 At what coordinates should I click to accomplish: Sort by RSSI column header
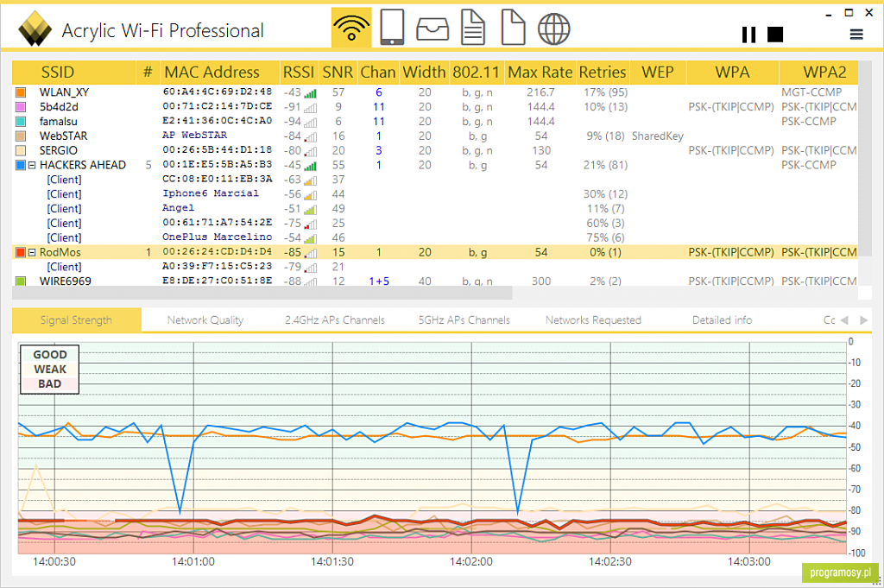pyautogui.click(x=299, y=73)
